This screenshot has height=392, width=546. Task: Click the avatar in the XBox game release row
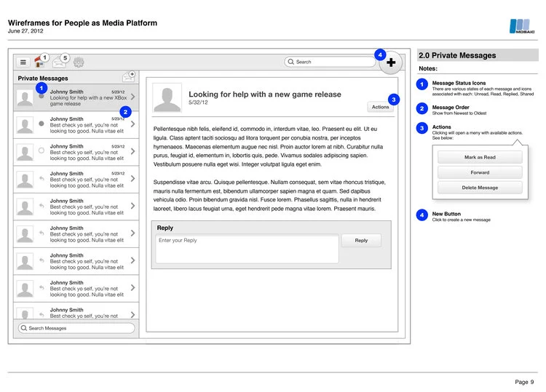25,97
